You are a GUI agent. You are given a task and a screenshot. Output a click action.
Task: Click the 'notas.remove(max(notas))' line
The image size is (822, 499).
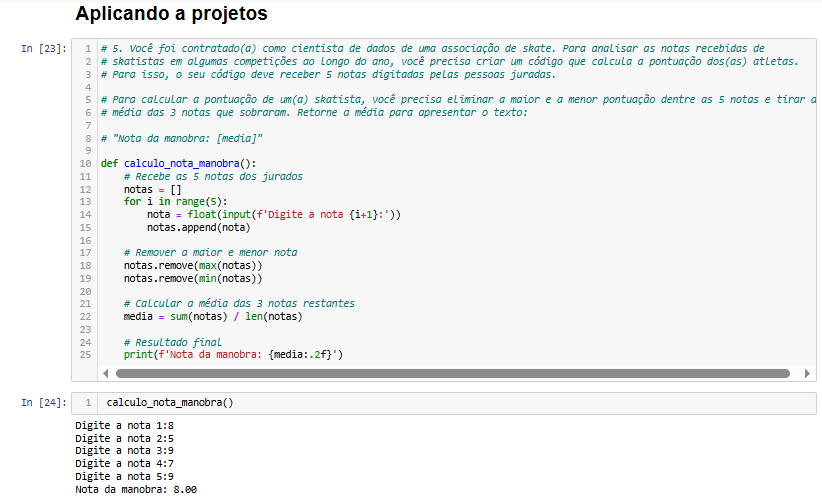pyautogui.click(x=193, y=266)
